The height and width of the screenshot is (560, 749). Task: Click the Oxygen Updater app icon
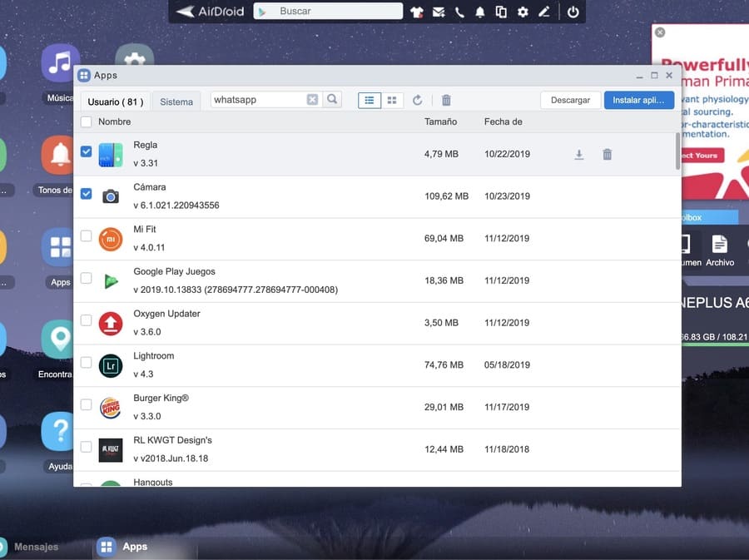tap(111, 324)
